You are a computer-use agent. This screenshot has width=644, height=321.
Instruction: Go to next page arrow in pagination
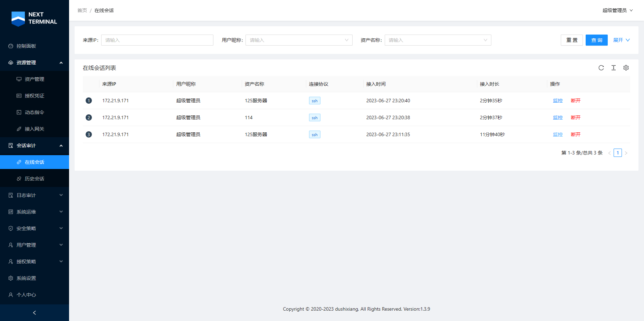click(626, 153)
